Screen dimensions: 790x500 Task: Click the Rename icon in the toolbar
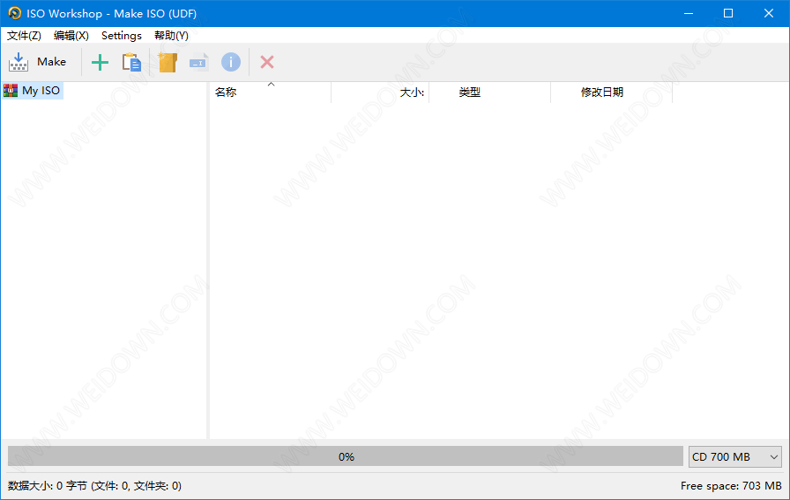pos(198,62)
